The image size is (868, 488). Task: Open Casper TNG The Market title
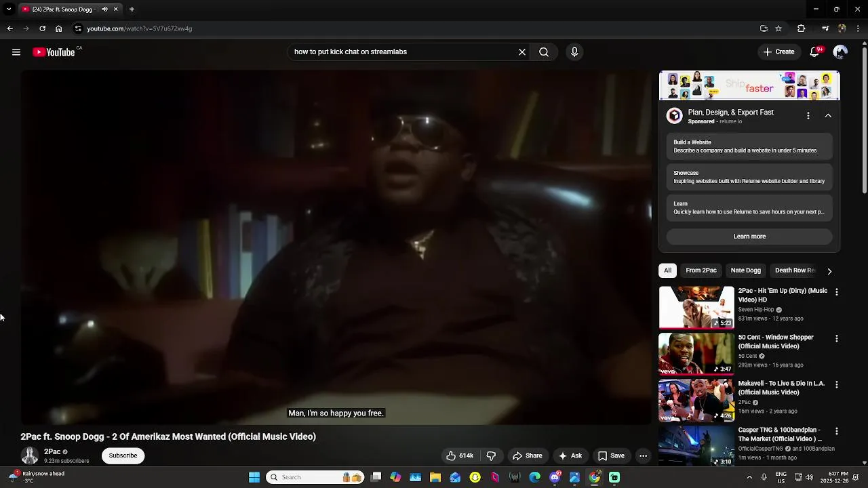point(780,434)
